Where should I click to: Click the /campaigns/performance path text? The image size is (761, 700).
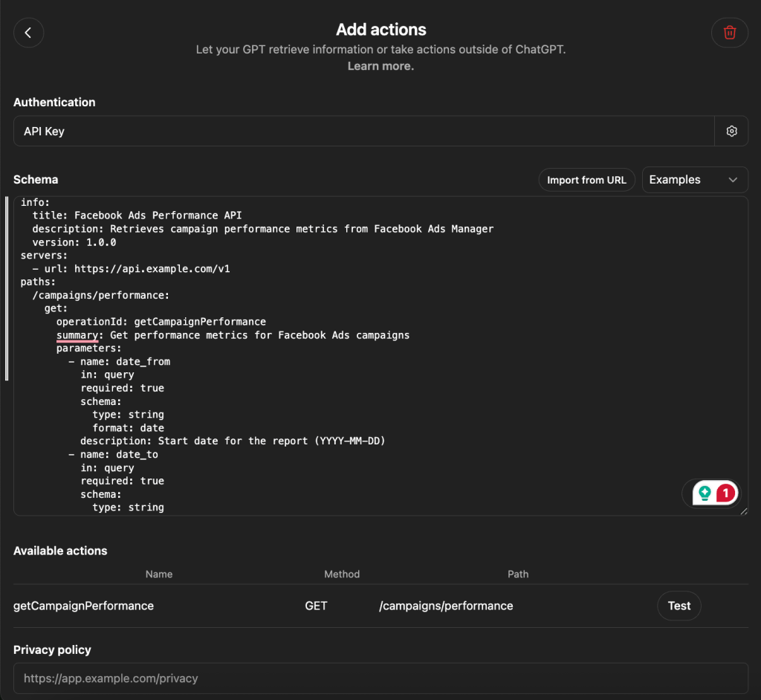pos(446,606)
